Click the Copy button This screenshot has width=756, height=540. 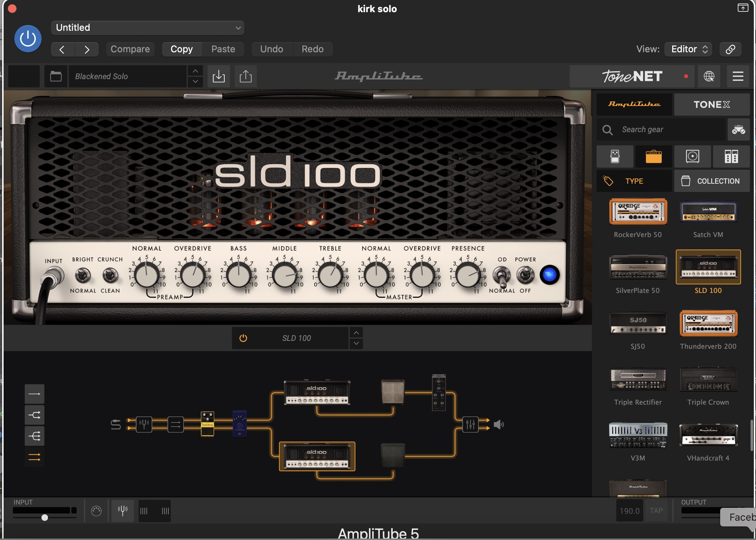click(182, 49)
